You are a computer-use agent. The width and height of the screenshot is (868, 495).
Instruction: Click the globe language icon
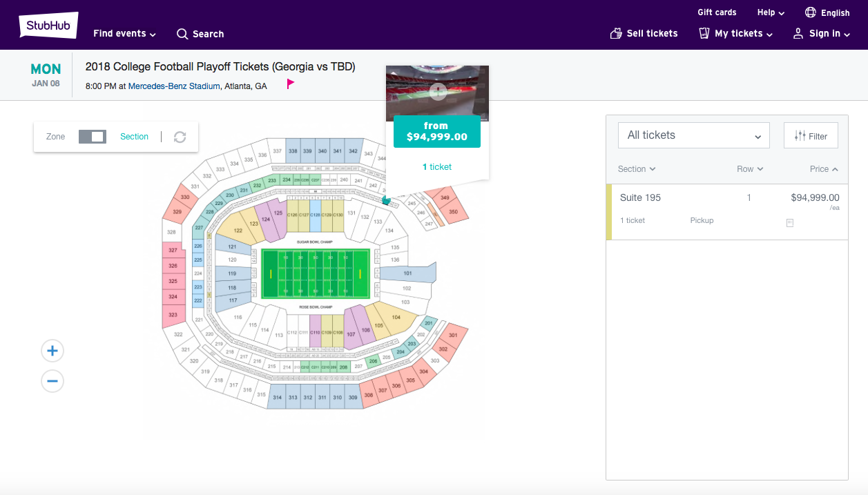point(811,12)
